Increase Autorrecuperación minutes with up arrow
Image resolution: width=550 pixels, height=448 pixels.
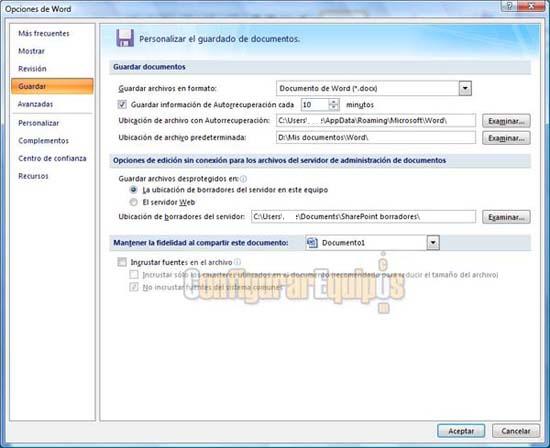[x=334, y=102]
